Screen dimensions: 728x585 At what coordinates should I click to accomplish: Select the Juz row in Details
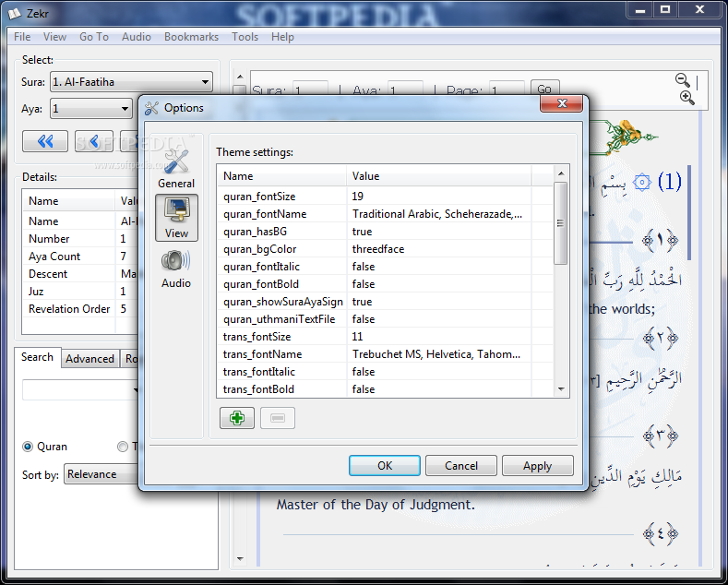pyautogui.click(x=80, y=292)
